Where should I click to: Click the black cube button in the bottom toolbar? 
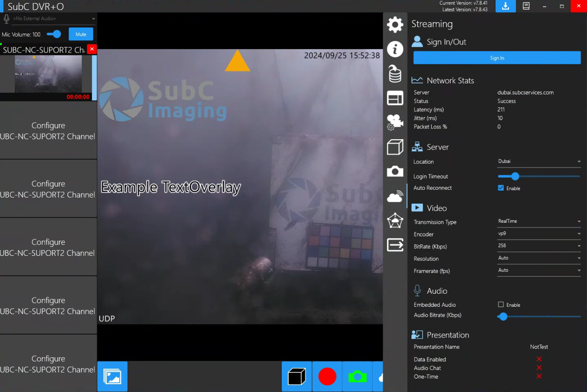pos(297,376)
